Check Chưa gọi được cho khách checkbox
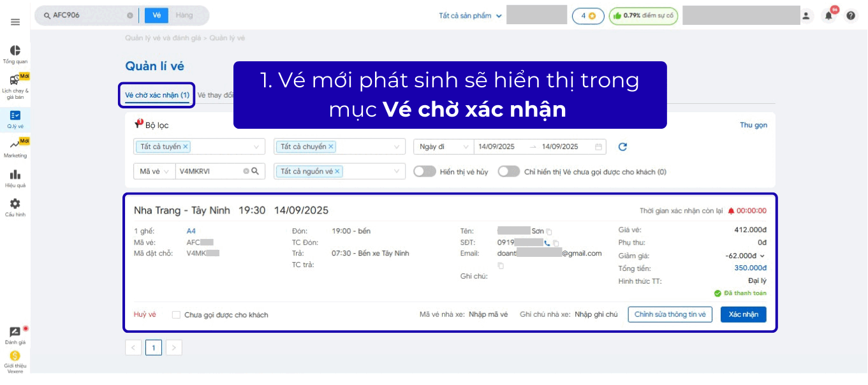The width and height of the screenshot is (868, 385). (177, 315)
